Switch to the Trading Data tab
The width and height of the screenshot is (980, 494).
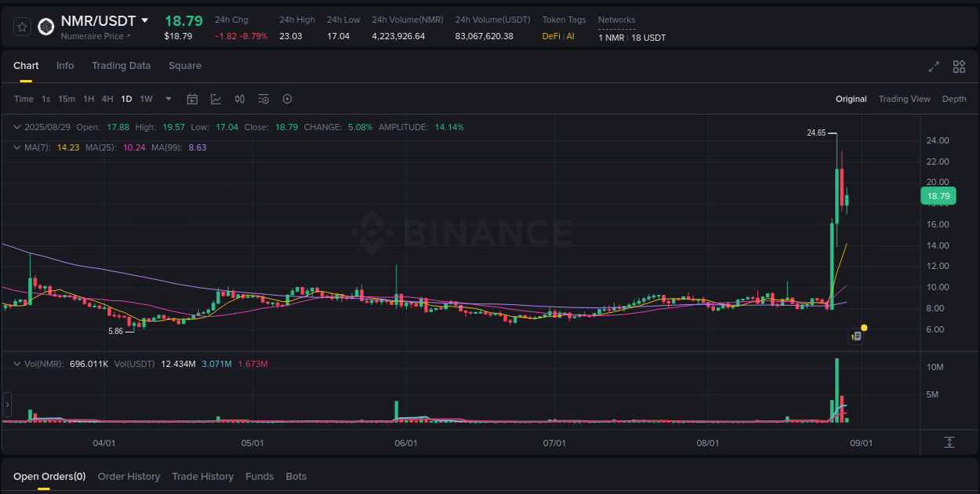tap(121, 66)
